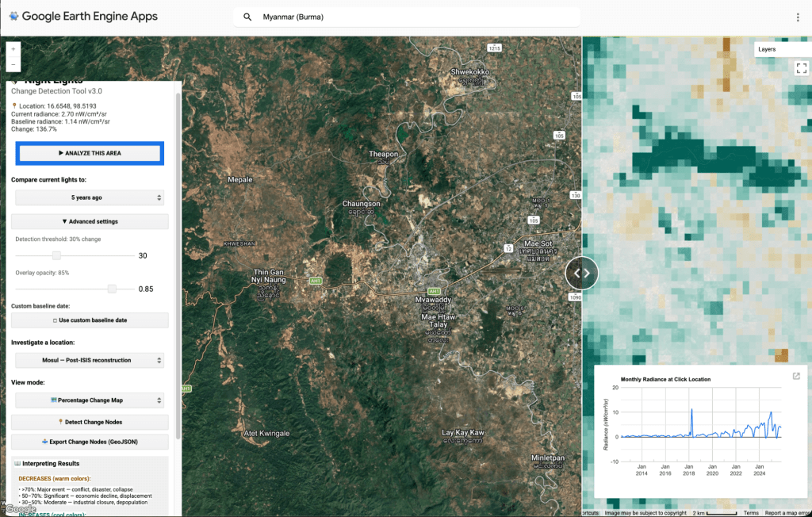Click the Mepale map label

pyautogui.click(x=239, y=180)
